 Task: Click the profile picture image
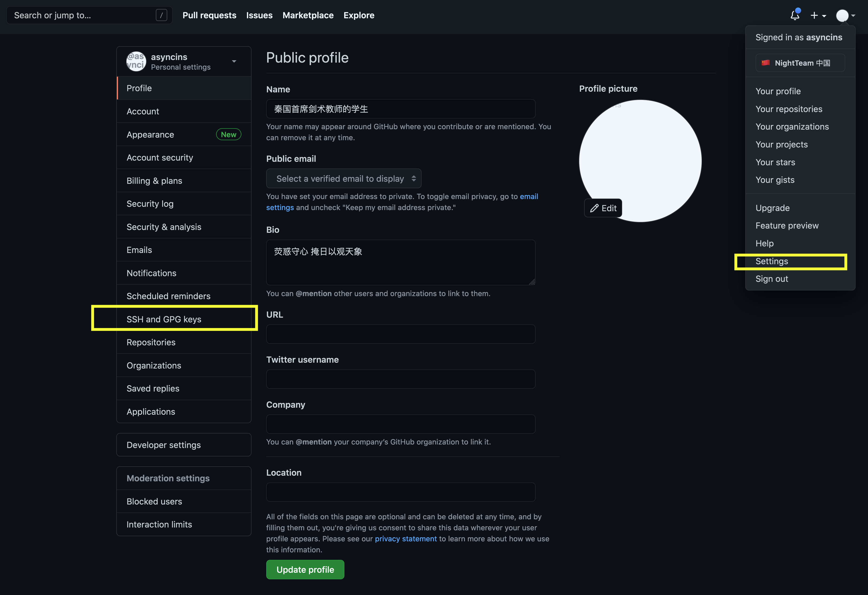(x=640, y=161)
